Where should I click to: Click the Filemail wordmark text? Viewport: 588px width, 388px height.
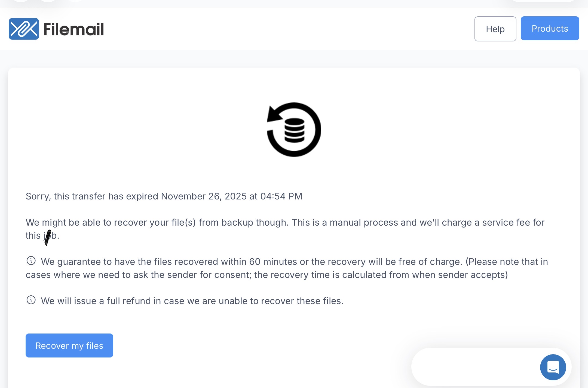(73, 29)
